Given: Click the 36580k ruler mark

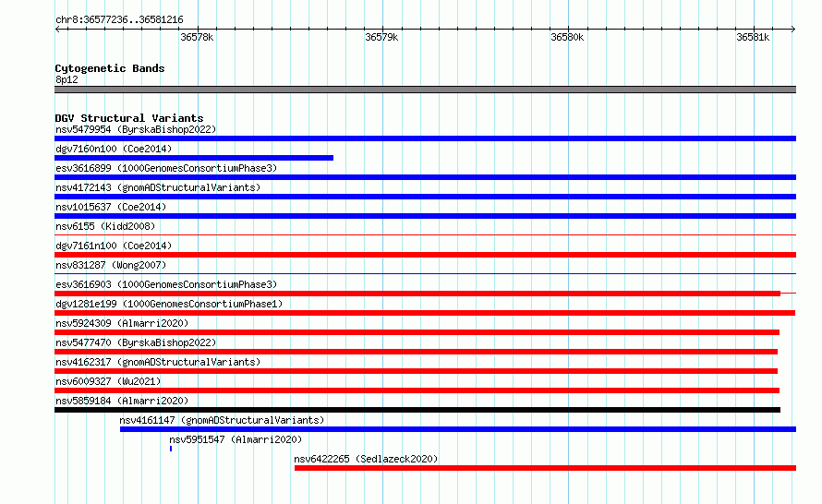Looking at the screenshot, I should pos(567,37).
